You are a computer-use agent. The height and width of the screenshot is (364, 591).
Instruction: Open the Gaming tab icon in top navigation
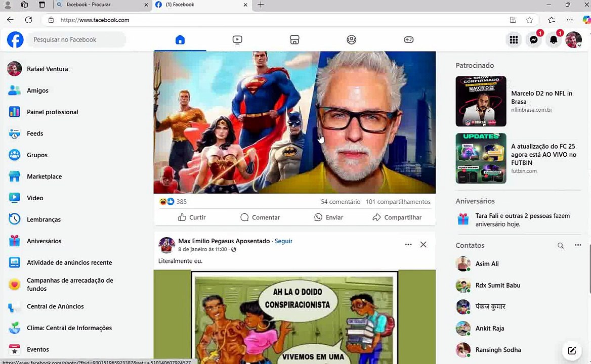coord(408,39)
